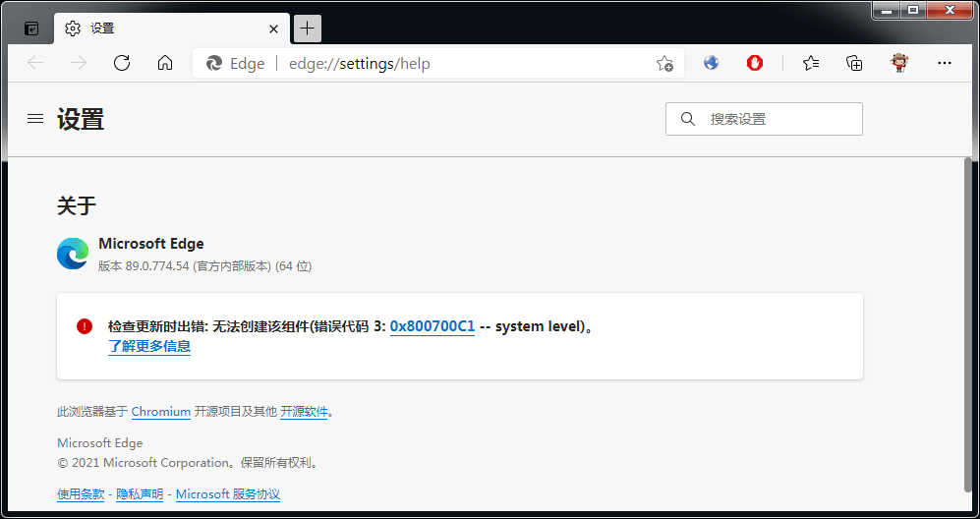Open the Settings and more ellipsis menu
Screen dimensions: 980x519
point(945,63)
